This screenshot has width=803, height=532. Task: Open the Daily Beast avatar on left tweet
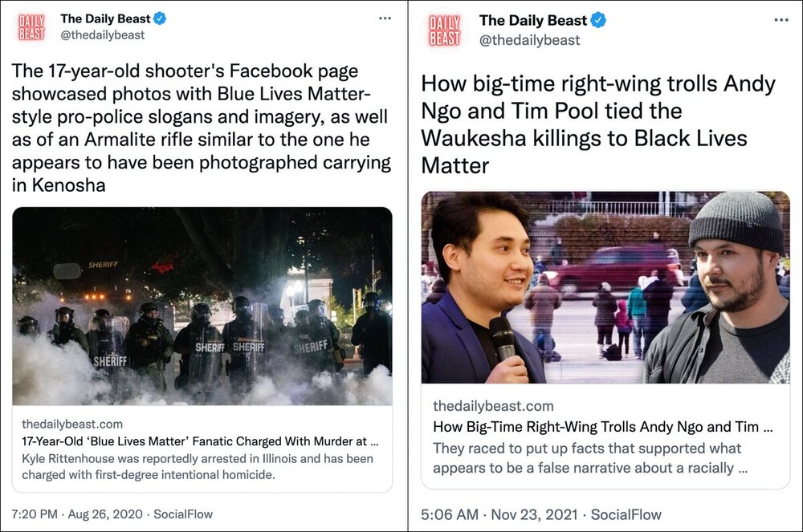pos(31,27)
